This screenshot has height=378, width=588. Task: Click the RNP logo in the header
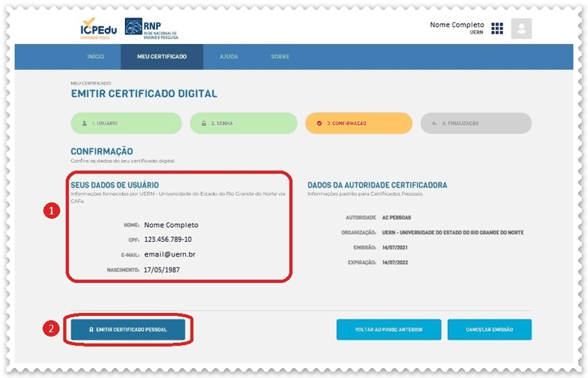coord(152,28)
